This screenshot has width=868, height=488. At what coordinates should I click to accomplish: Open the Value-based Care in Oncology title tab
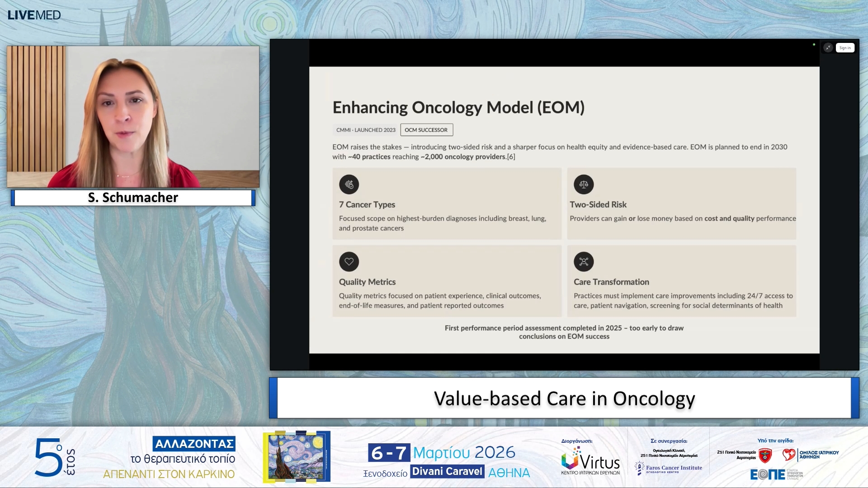click(x=564, y=399)
